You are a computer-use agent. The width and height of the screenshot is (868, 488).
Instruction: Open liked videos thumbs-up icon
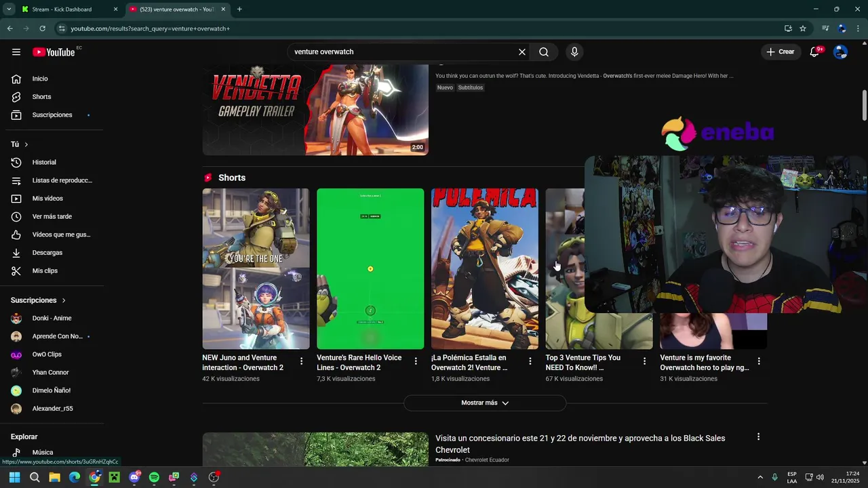tap(16, 235)
